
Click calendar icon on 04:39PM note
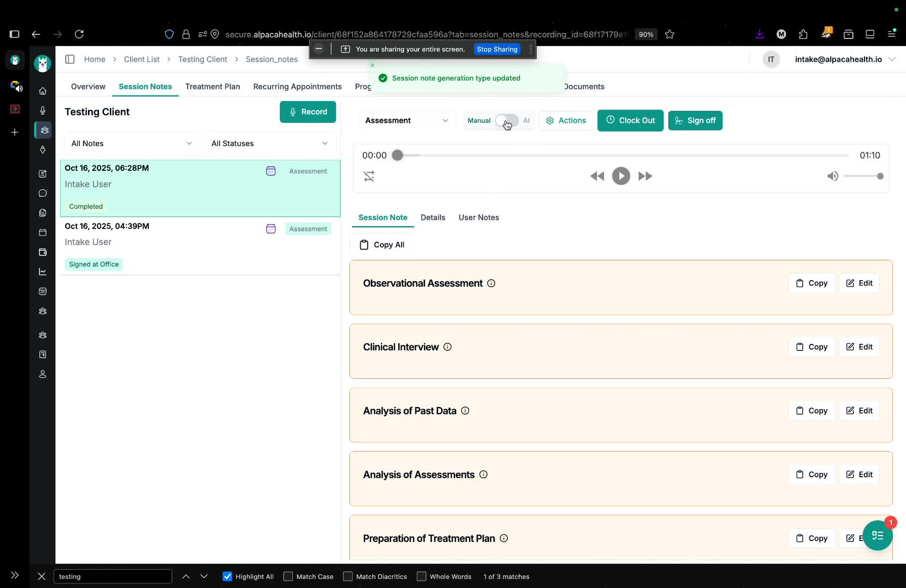(271, 229)
